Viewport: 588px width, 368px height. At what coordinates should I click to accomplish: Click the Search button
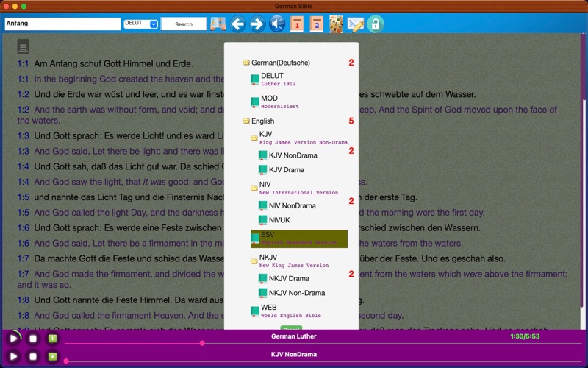(184, 24)
